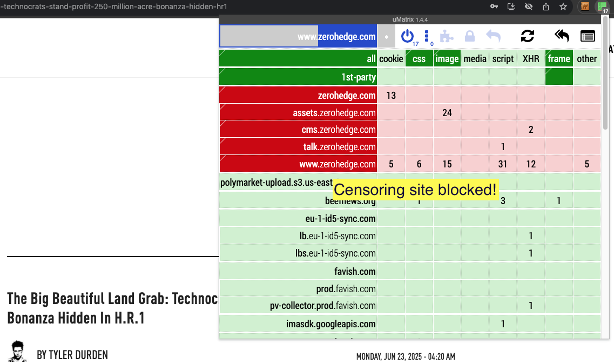
Task: Click the padlock save changes icon
Action: pos(469,36)
